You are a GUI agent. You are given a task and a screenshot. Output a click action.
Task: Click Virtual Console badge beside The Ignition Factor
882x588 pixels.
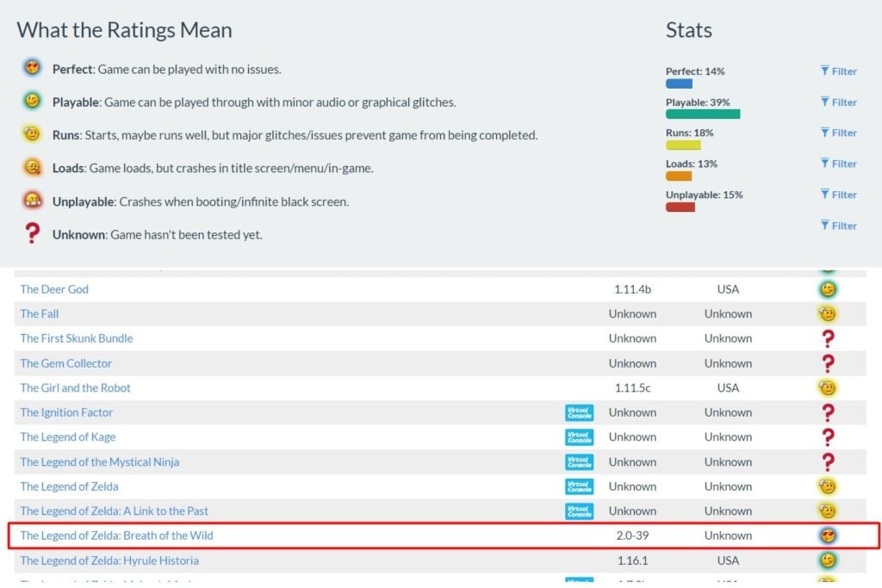click(579, 412)
